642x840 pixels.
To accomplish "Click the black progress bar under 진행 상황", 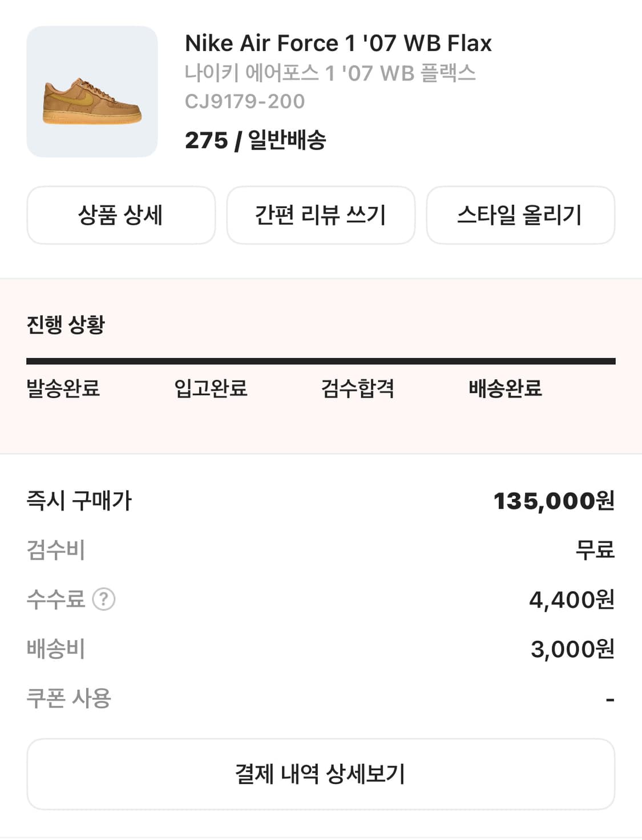I will pos(321,361).
